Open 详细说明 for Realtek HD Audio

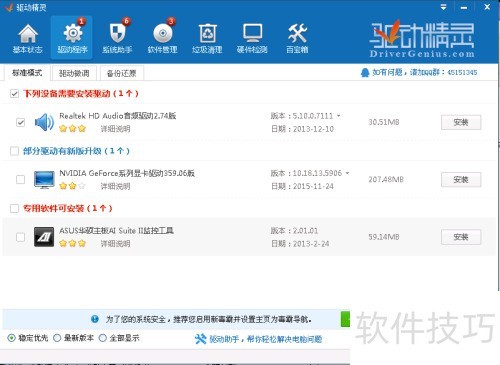[x=115, y=129]
